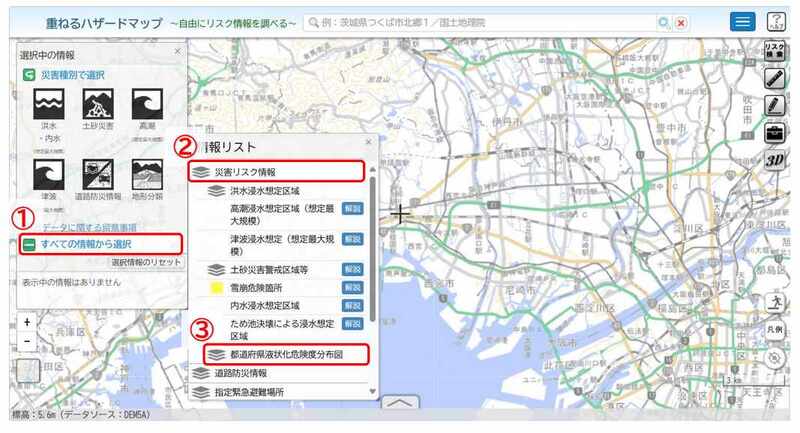Open the データに関する留意事項 link
This screenshot has height=433, width=800.
pos(89,227)
